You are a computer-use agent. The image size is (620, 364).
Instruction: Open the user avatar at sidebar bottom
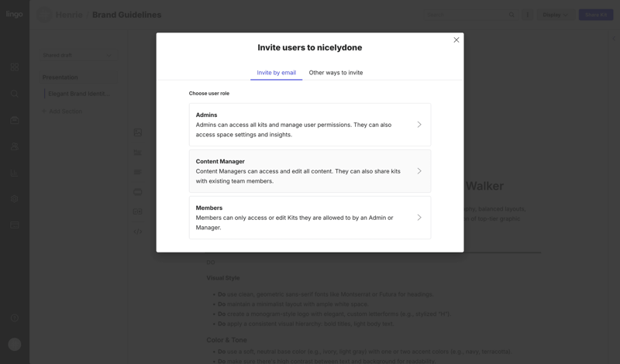15,344
